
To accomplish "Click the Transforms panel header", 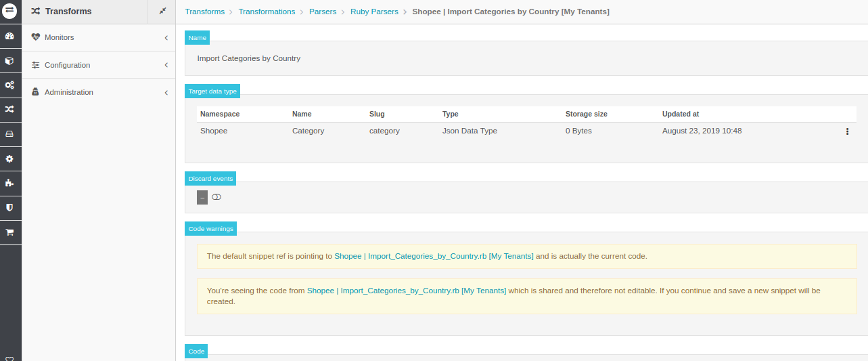I will [85, 12].
